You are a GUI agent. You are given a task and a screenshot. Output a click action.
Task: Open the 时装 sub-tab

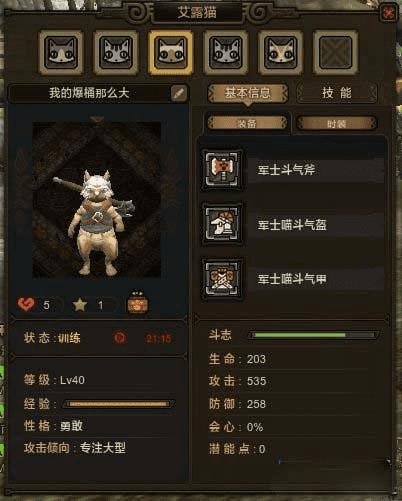coord(337,123)
